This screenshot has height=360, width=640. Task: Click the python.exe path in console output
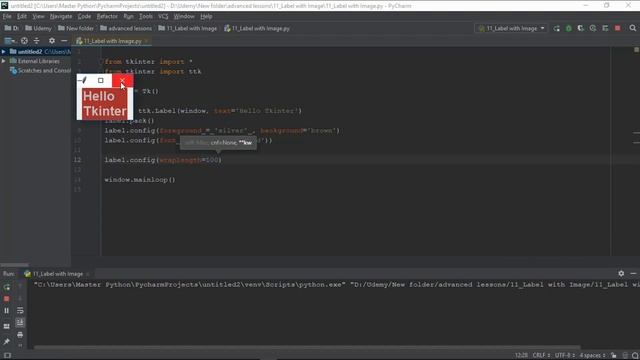pyautogui.click(x=189, y=284)
